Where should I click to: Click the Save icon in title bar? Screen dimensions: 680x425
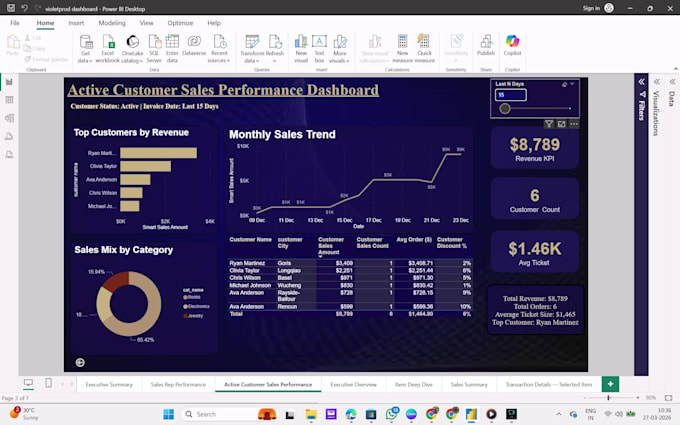(11, 8)
